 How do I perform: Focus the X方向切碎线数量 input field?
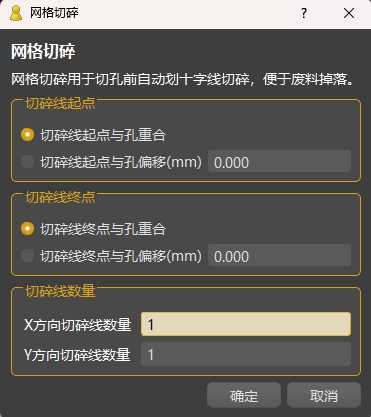[246, 324]
